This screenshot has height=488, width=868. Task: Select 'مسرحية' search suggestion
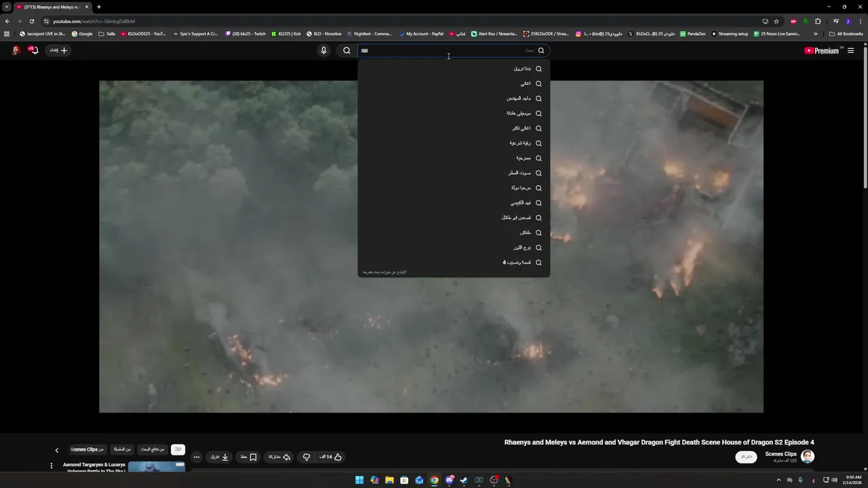(454, 158)
